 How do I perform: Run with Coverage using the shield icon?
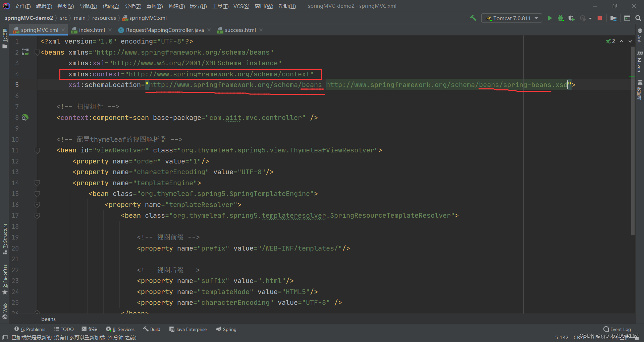click(571, 18)
